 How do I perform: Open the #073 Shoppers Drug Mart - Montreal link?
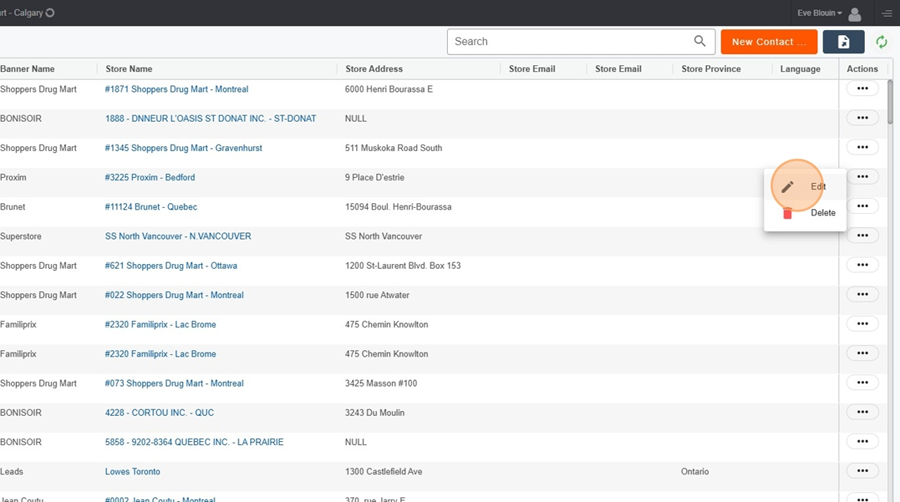[x=174, y=383]
